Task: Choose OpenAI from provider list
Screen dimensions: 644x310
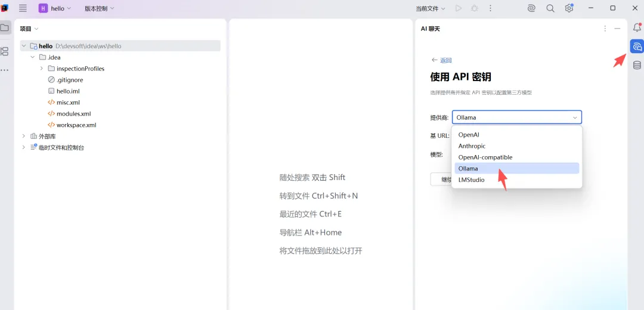Action: click(516, 135)
